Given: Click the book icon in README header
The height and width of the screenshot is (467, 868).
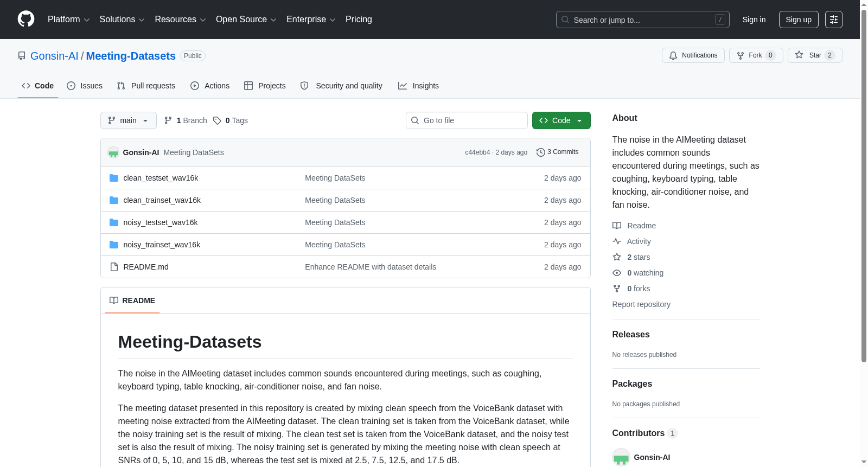Looking at the screenshot, I should click(x=114, y=300).
